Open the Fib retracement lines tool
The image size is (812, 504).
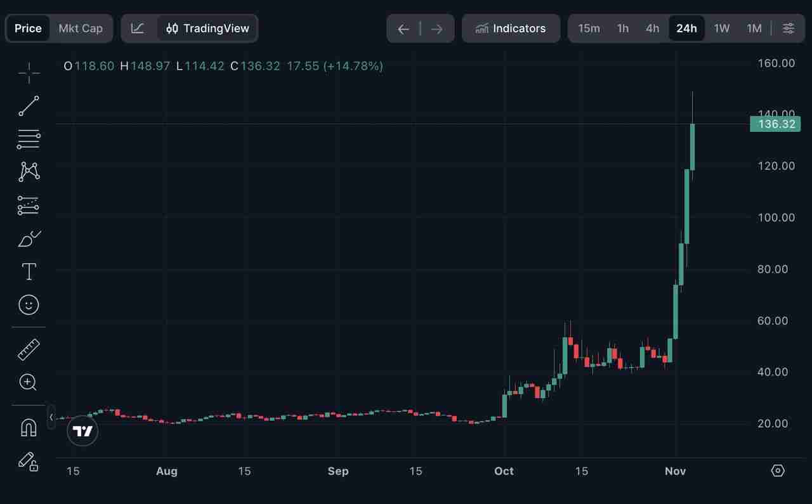[29, 139]
